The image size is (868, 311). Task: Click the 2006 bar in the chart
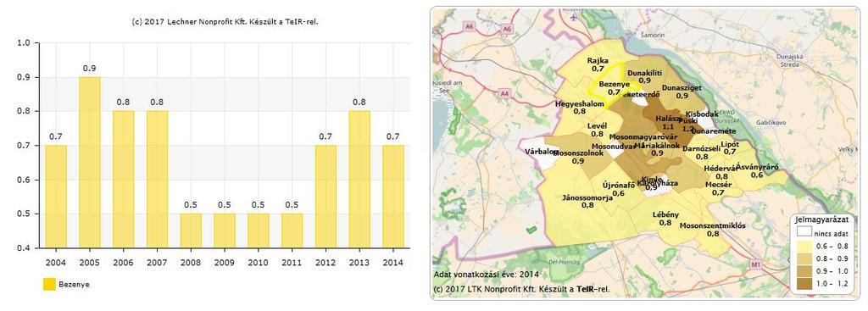123,180
